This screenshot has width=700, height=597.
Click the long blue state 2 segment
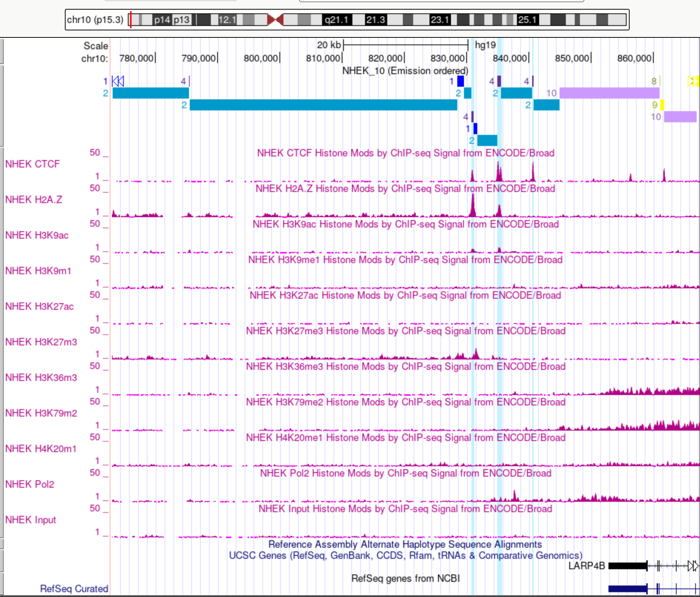coord(324,105)
